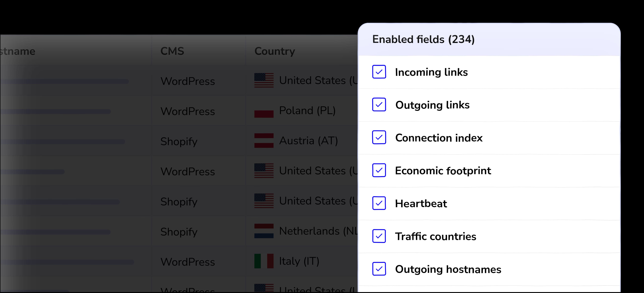Toggle the Heartbeat field off
Viewport: 644px width, 293px height.
tap(379, 203)
